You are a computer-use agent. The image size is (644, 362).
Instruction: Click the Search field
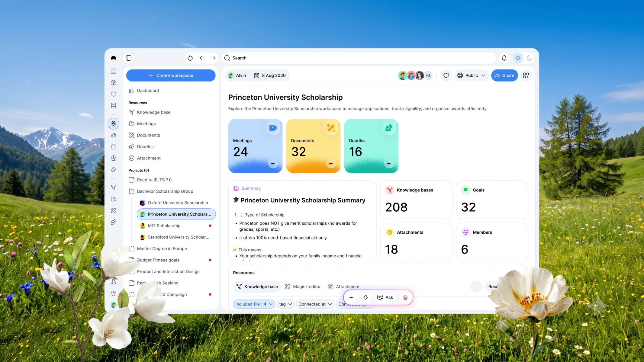point(359,58)
